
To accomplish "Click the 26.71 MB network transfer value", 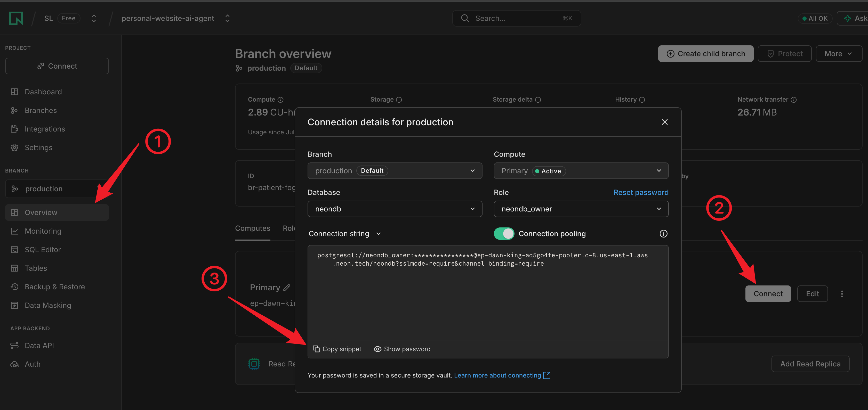I will click(757, 112).
